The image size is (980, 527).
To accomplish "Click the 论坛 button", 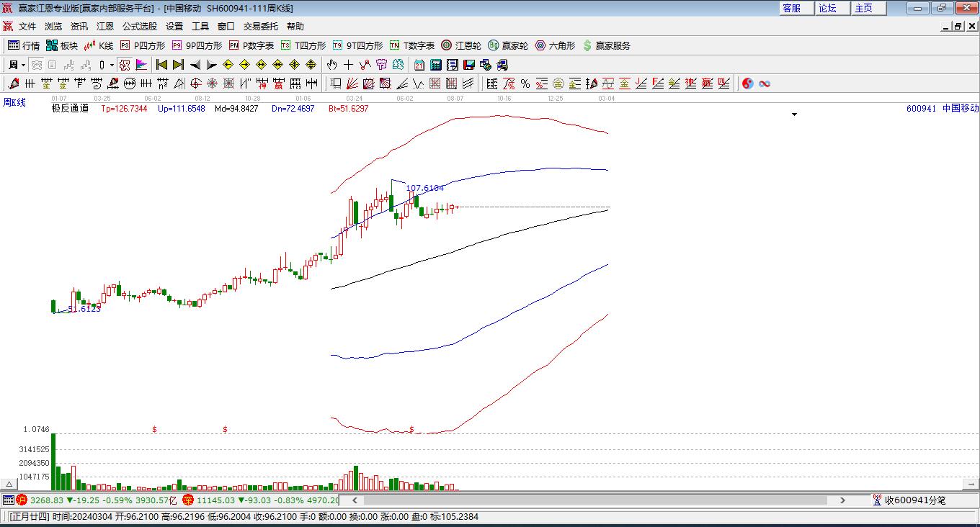I will (x=833, y=8).
